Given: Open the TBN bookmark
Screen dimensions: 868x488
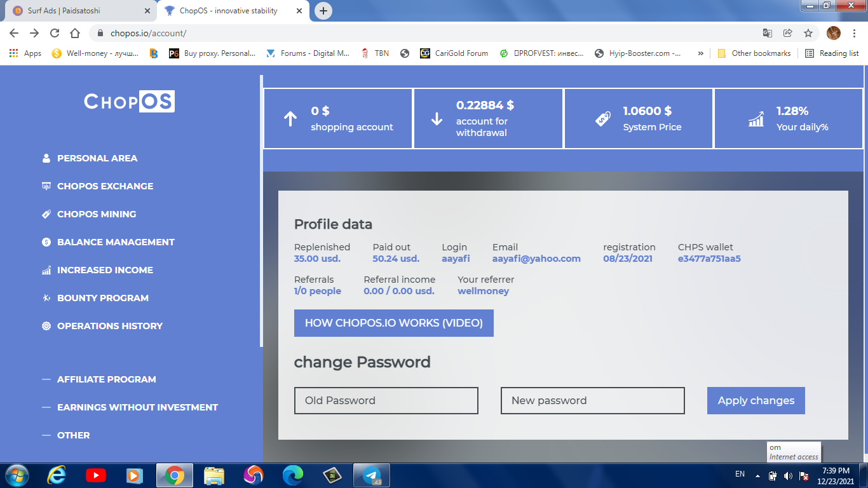Looking at the screenshot, I should [x=375, y=53].
